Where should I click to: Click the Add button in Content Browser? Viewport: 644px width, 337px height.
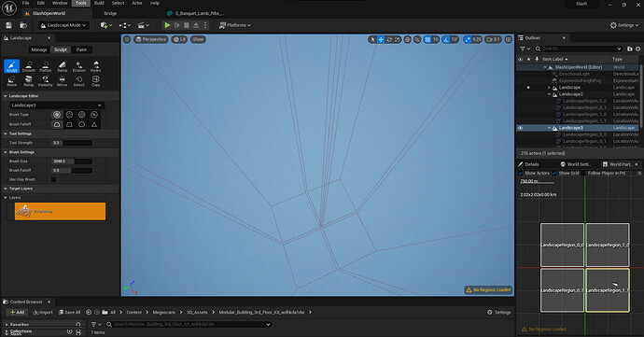pyautogui.click(x=17, y=313)
